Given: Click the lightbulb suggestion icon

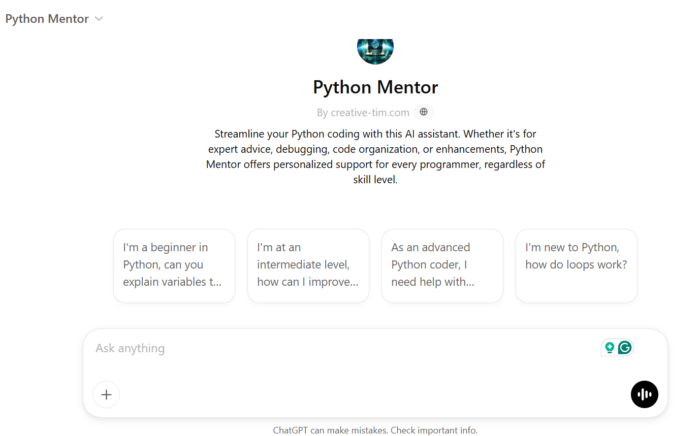Looking at the screenshot, I should point(608,348).
